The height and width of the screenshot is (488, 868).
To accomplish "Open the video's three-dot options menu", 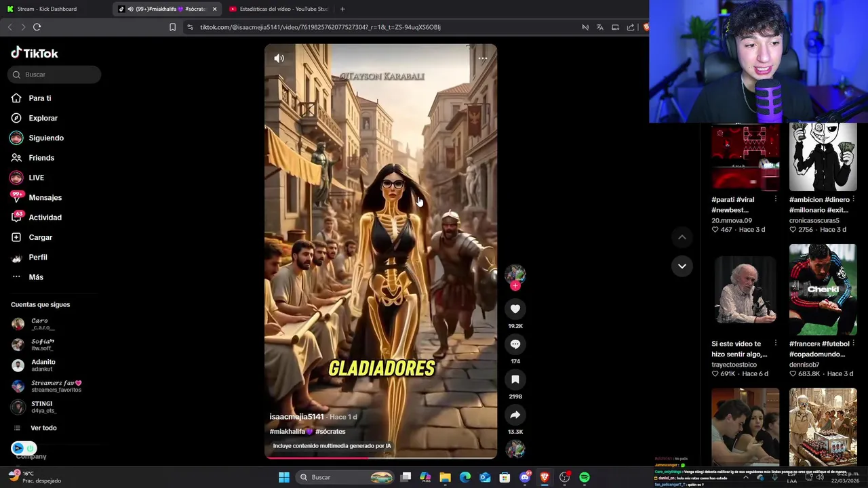I will 482,58.
